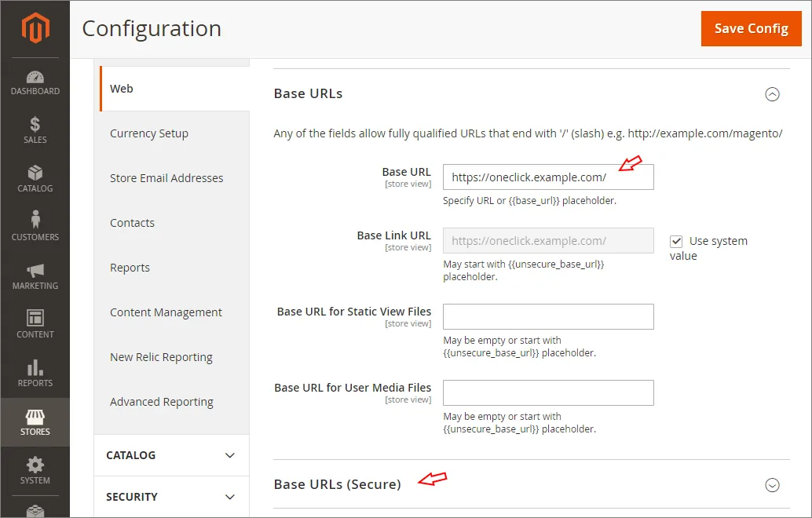Image resolution: width=812 pixels, height=518 pixels.
Task: Click the Base URL input field
Action: pos(548,177)
